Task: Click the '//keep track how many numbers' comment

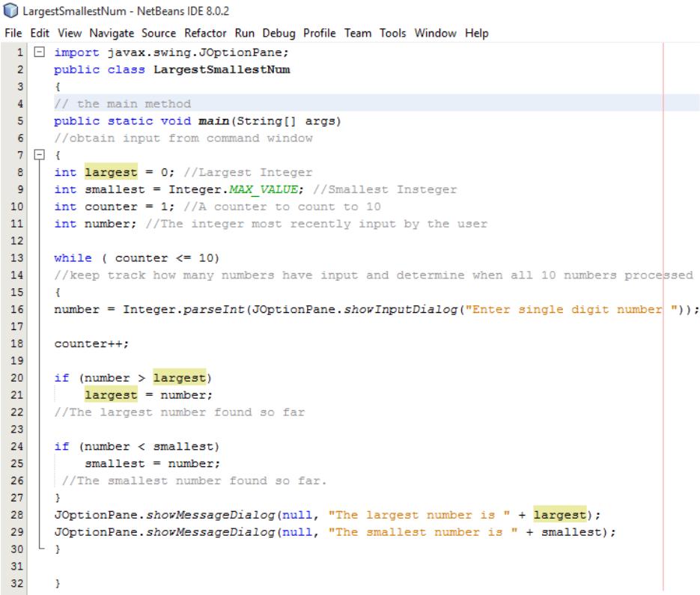Action: point(374,275)
